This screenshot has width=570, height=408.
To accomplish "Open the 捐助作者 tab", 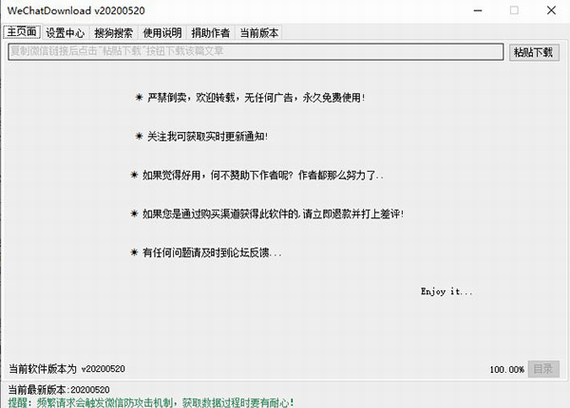I will (x=210, y=33).
